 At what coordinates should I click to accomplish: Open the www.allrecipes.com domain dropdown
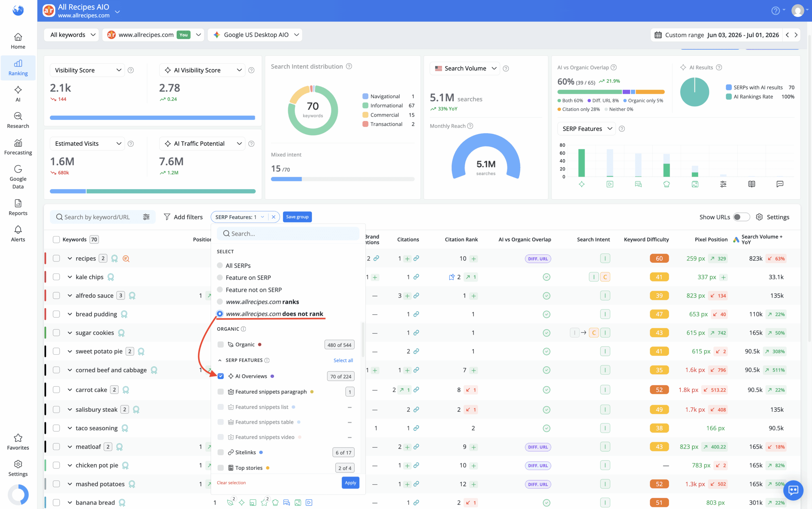(153, 35)
